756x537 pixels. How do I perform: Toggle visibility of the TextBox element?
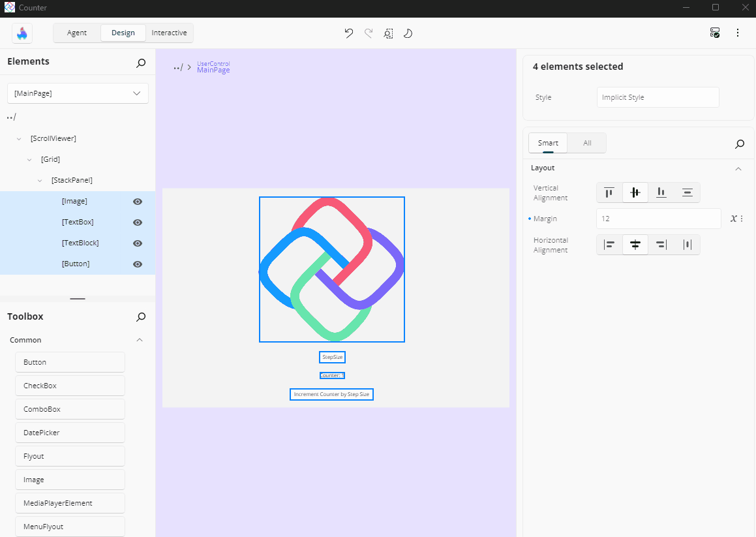tap(138, 222)
